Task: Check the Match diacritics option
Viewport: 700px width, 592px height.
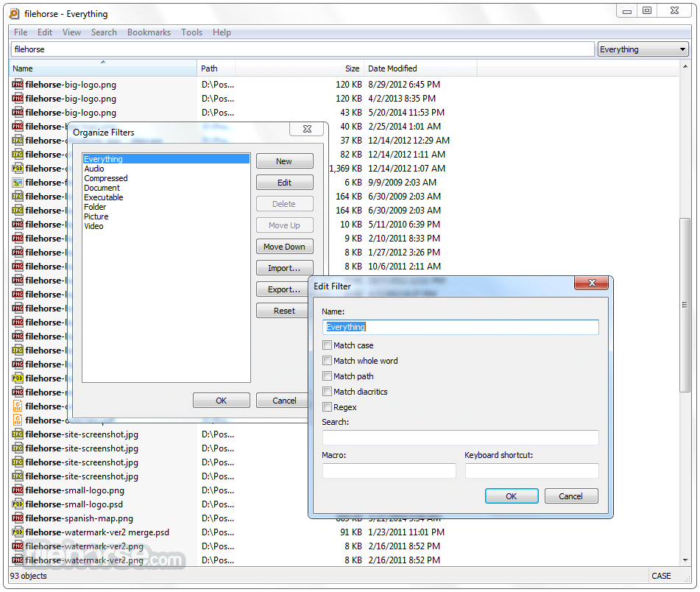Action: pyautogui.click(x=328, y=392)
